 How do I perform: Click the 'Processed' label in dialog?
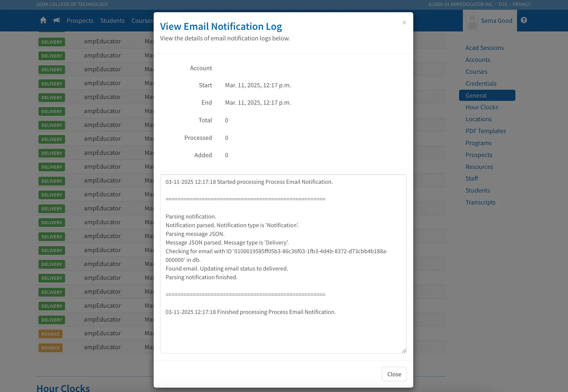coord(198,138)
